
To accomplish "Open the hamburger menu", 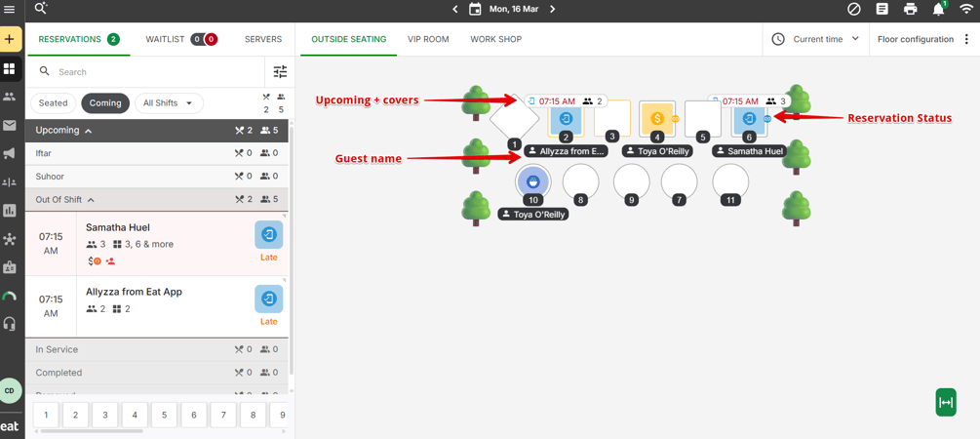I will 10,9.
